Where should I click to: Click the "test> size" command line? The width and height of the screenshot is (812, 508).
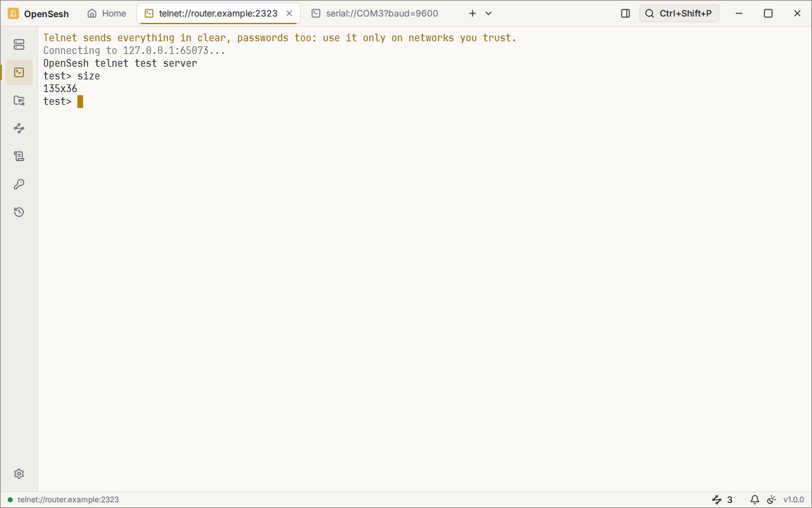[72, 76]
